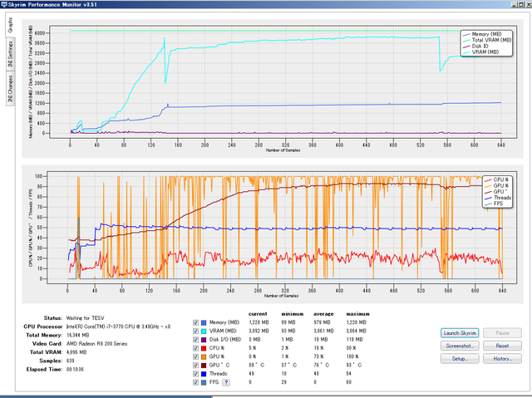Click the '16,344 MB' total memory value
Viewport: 532px width, 398px height.
point(77,335)
